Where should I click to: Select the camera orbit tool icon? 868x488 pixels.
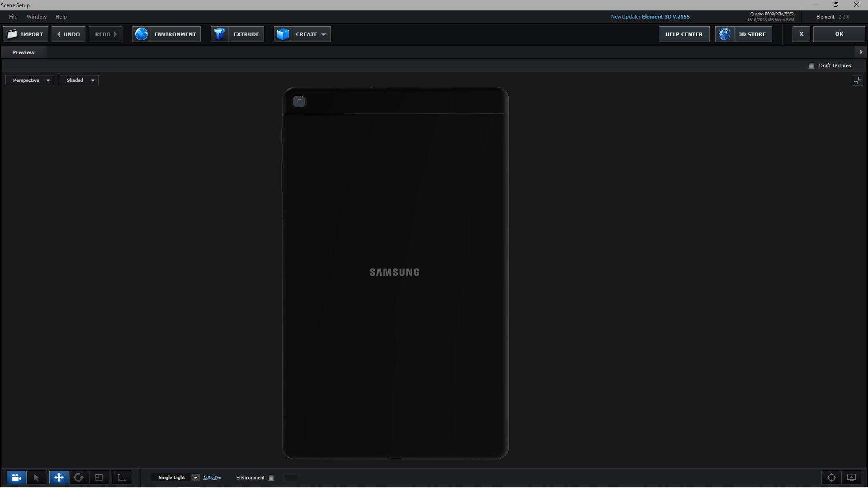(x=17, y=478)
